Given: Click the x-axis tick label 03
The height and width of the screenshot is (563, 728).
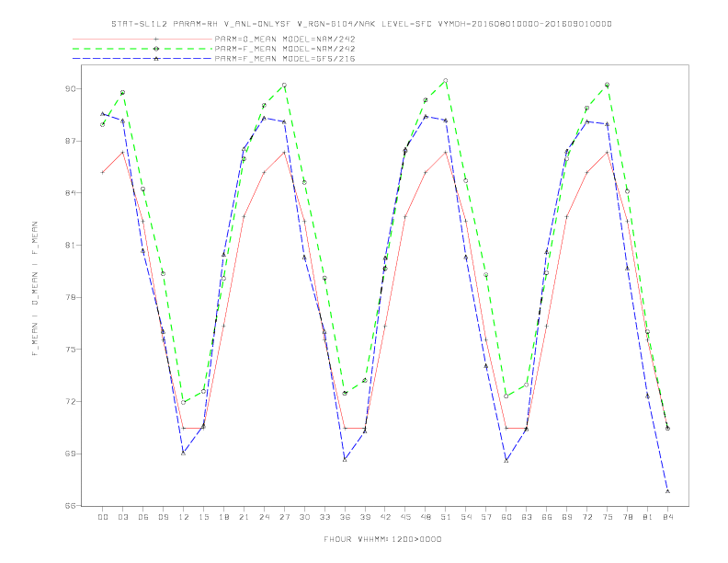Looking at the screenshot, I should [122, 517].
